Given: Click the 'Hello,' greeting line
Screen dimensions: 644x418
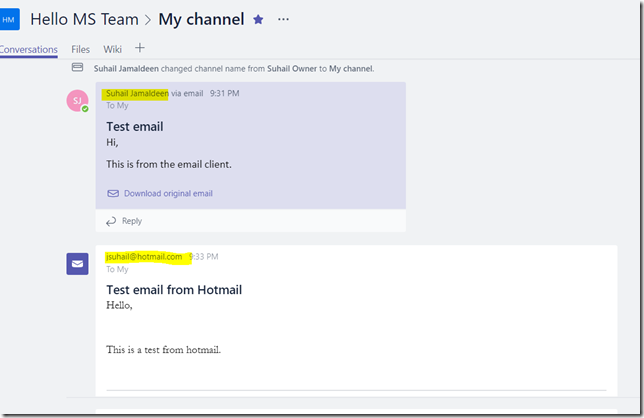Looking at the screenshot, I should click(x=119, y=305).
